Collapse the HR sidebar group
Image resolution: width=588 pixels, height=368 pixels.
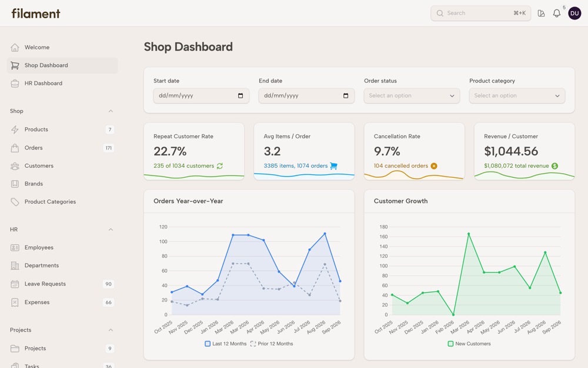coord(111,230)
